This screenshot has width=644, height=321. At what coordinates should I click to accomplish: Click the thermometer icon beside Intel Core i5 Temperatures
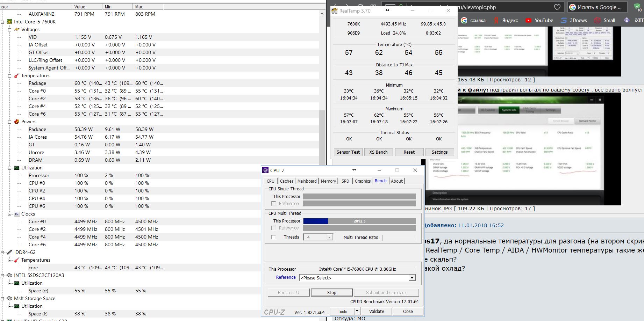click(16, 75)
